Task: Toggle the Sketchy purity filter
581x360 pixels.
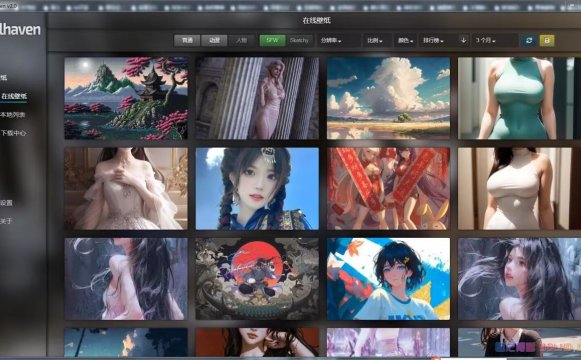Action: (299, 40)
